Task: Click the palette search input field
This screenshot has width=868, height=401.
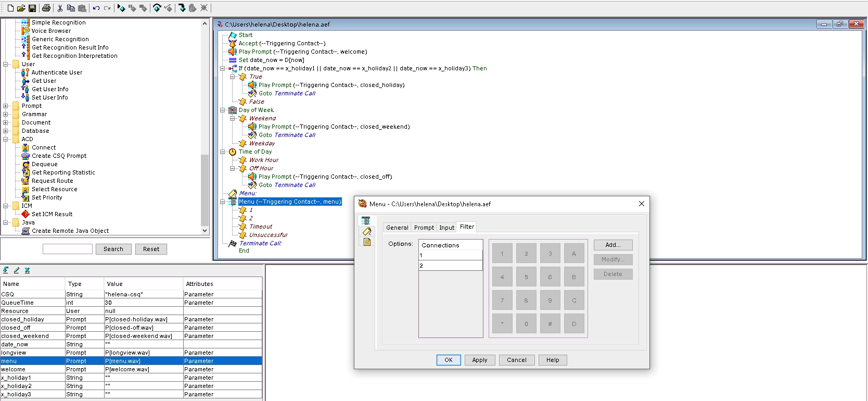Action: (67, 249)
